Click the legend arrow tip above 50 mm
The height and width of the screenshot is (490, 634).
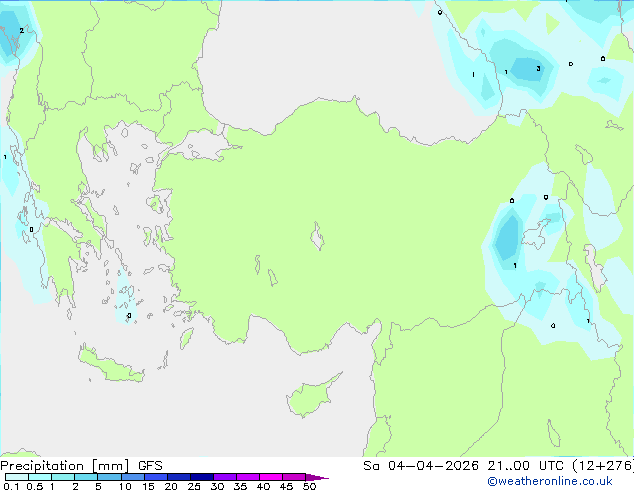point(317,477)
